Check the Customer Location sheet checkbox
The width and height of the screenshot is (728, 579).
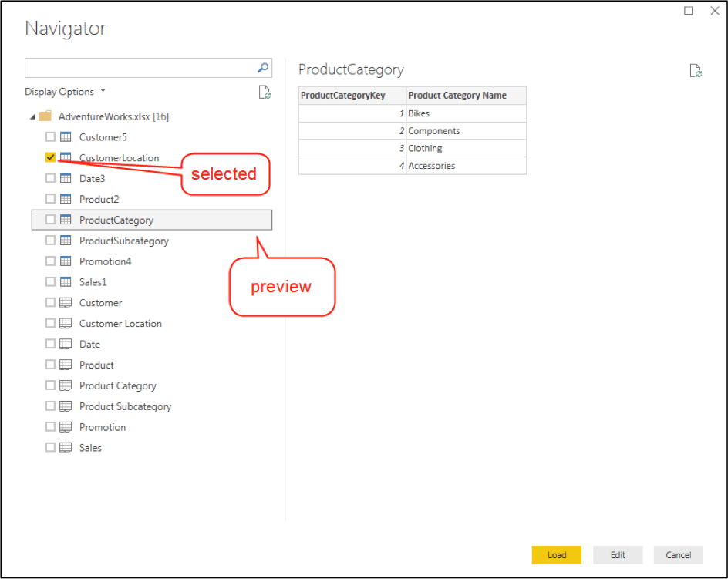pyautogui.click(x=50, y=323)
